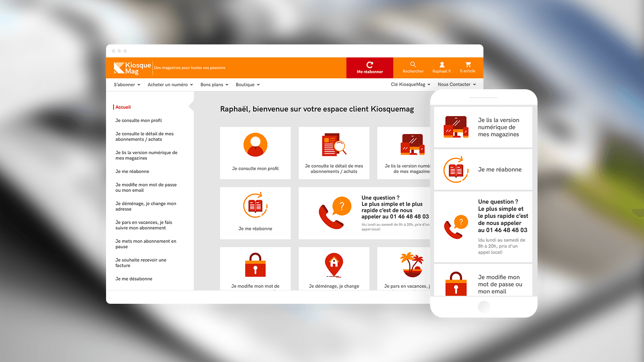The width and height of the screenshot is (644, 362).
Task: Click the KiosqueMag logo
Action: coord(132,68)
